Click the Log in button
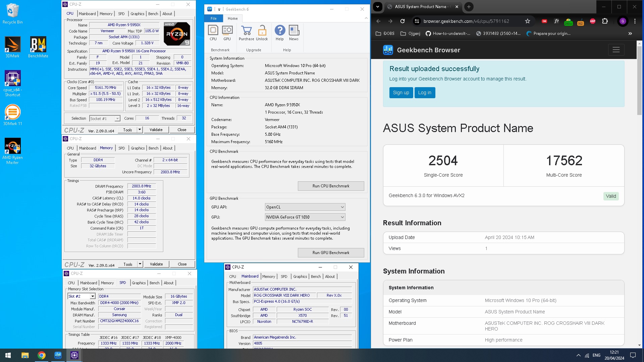The width and height of the screenshot is (644, 362). pyautogui.click(x=425, y=93)
